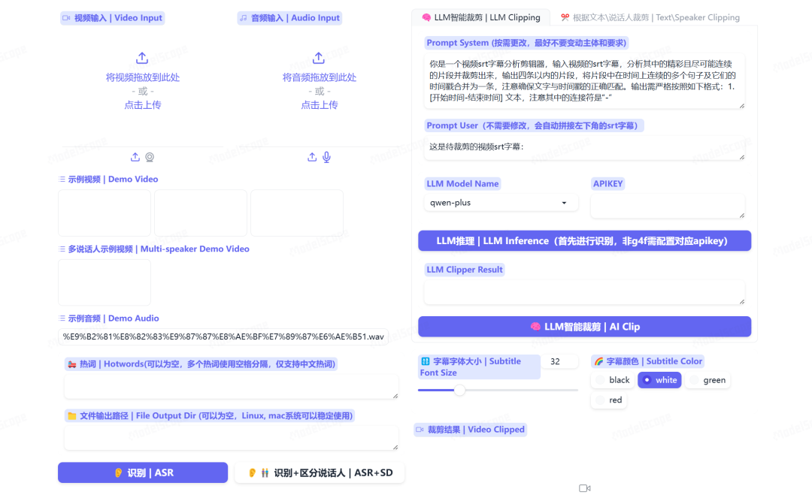Switch to the LLM Clipping tab
Image resolution: width=812 pixels, height=504 pixels.
tap(481, 17)
